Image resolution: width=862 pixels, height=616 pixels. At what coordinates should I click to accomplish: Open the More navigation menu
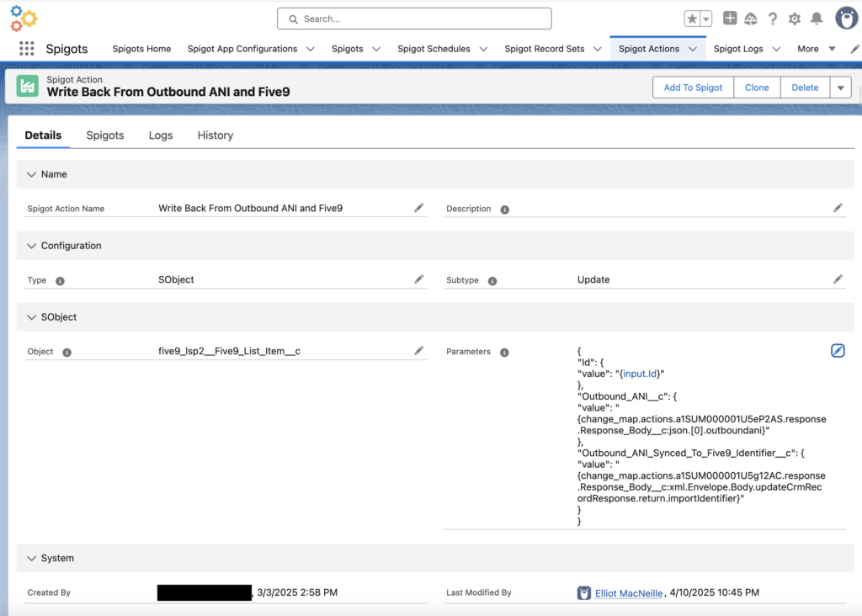click(817, 49)
